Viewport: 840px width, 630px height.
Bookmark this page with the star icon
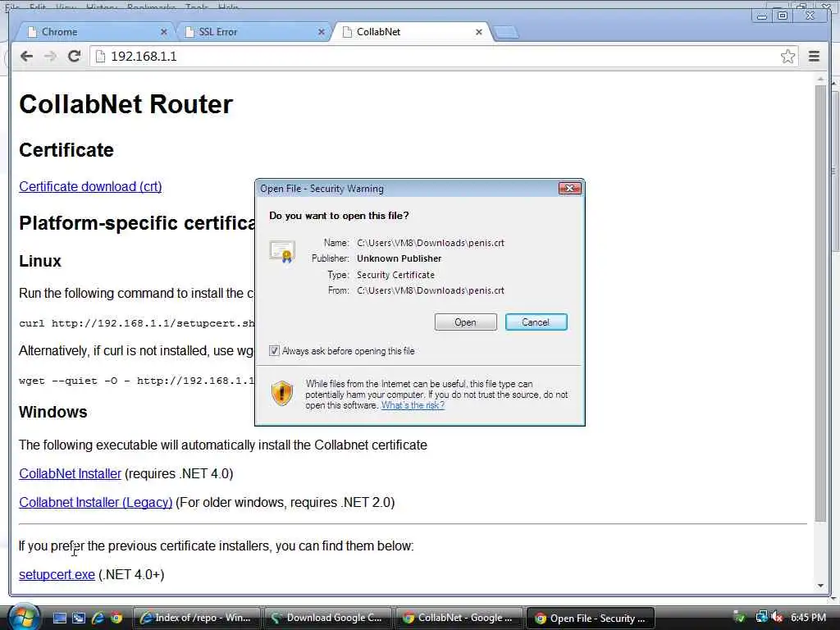(787, 57)
